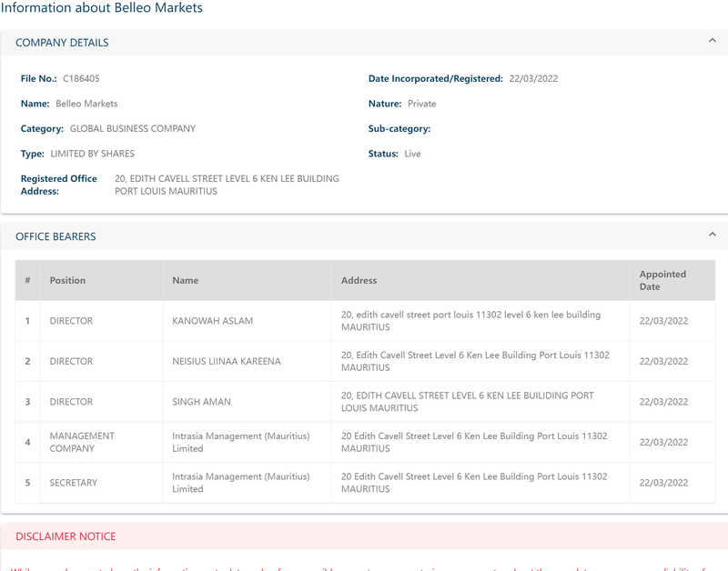
Task: Select the file number C186405
Action: coord(81,78)
